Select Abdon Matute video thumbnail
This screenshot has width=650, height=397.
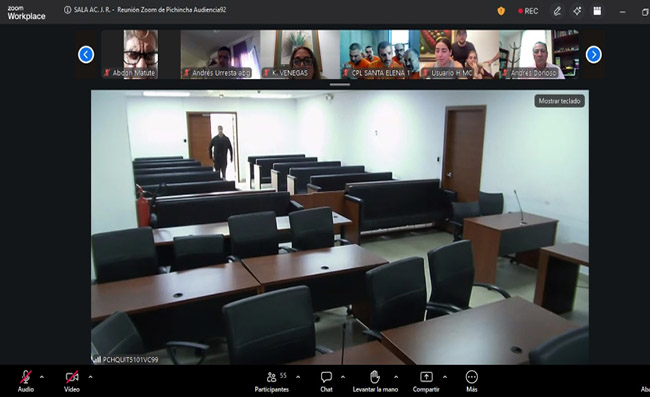[x=141, y=54]
